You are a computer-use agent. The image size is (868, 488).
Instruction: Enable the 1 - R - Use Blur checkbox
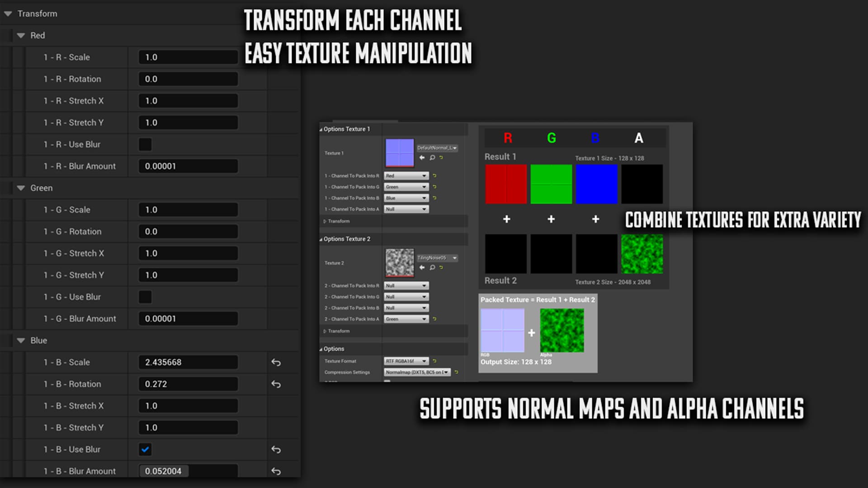[x=145, y=144]
